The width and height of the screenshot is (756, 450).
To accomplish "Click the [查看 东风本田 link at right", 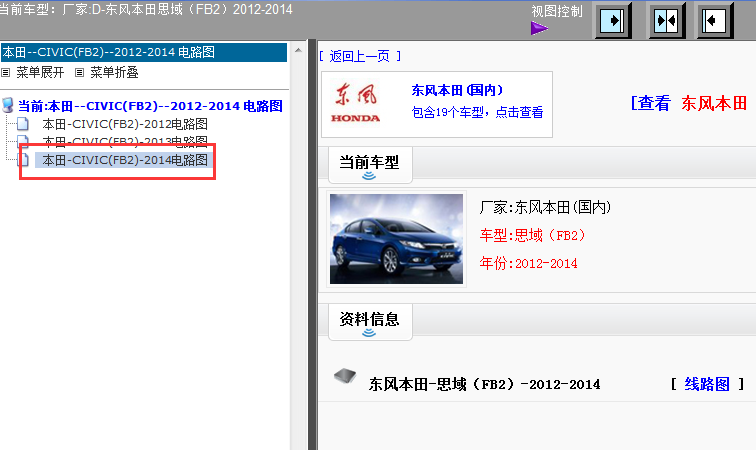I will [x=689, y=103].
